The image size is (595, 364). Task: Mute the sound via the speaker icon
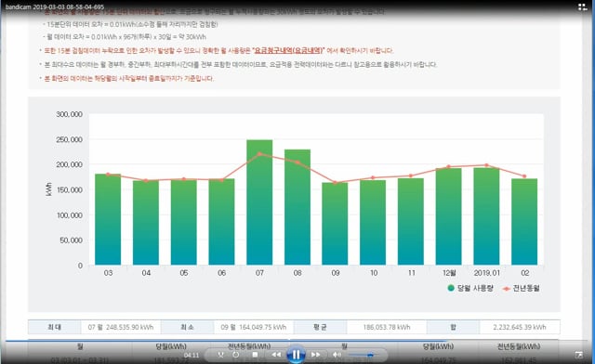[x=337, y=355]
